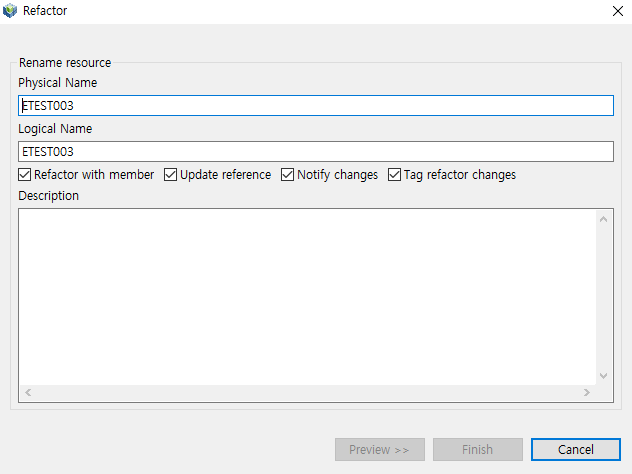Screen dimensions: 632x474
Task: Focus the Logical Name input field
Action: (315, 152)
